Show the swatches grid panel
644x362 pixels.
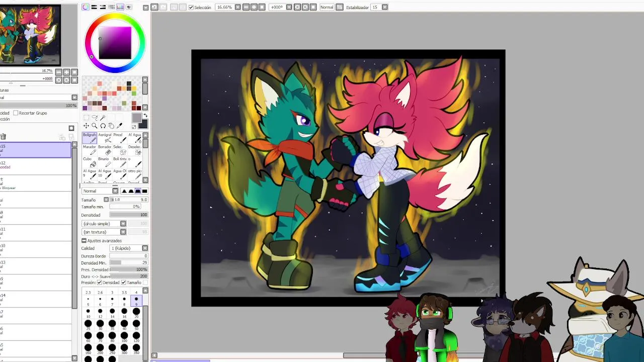pyautogui.click(x=120, y=7)
